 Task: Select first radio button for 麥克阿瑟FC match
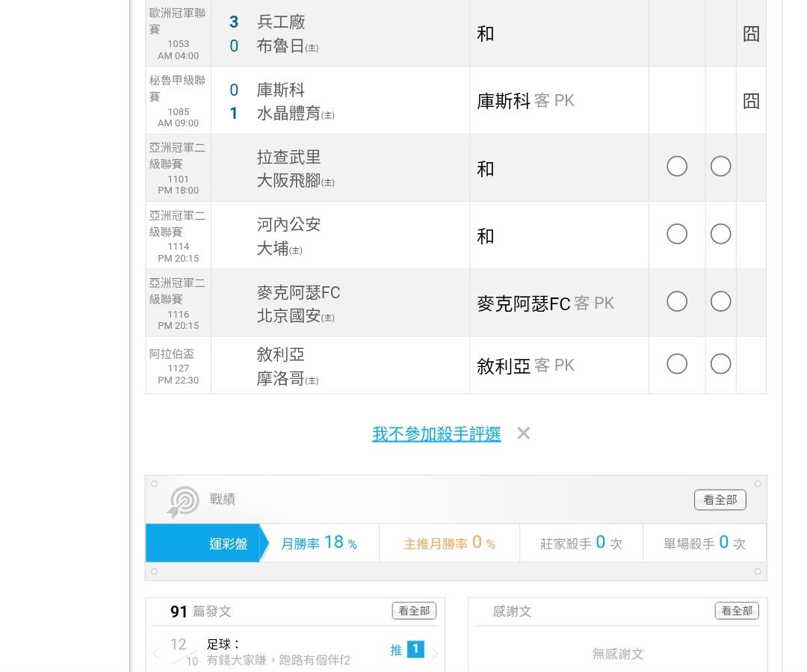coord(677,301)
